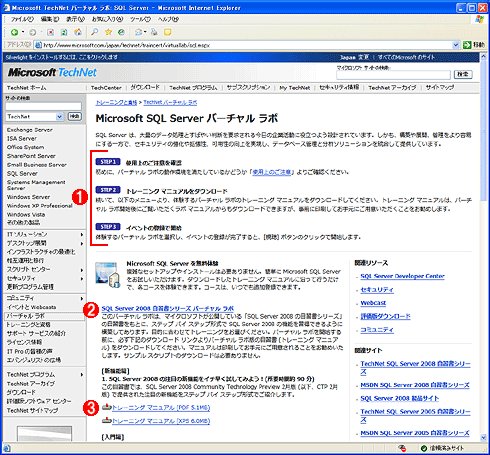The height and width of the screenshot is (455, 490).
Task: Click the Windows Vista sidebar item
Action: (x=26, y=214)
